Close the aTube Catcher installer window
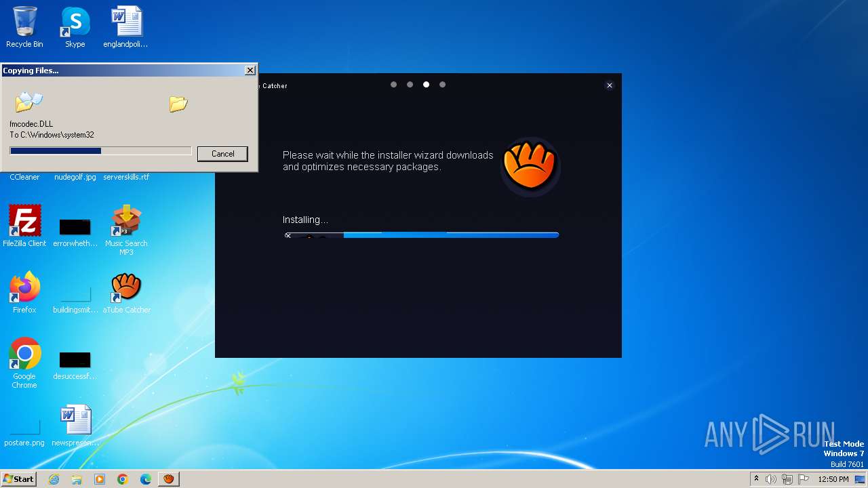868x488 pixels. 609,85
